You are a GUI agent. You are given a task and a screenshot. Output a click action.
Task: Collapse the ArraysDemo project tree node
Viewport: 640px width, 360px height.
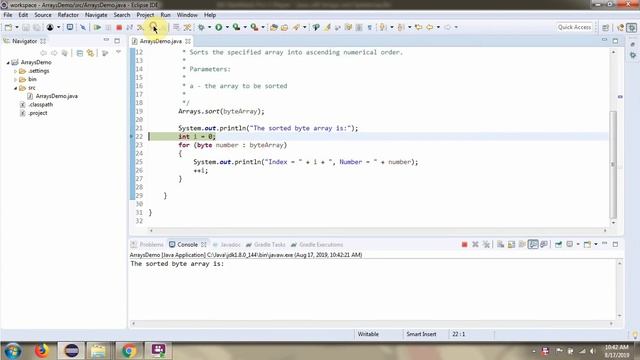[x=8, y=62]
